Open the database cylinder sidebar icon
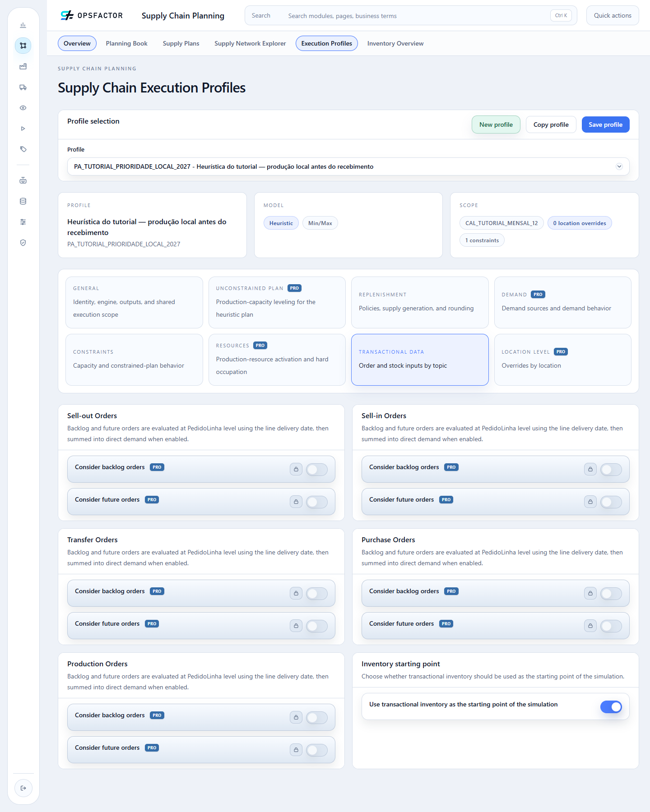The image size is (650, 812). tap(23, 201)
